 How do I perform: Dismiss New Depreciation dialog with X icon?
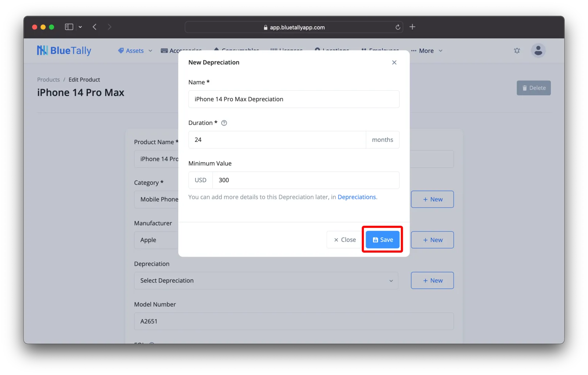pyautogui.click(x=394, y=63)
